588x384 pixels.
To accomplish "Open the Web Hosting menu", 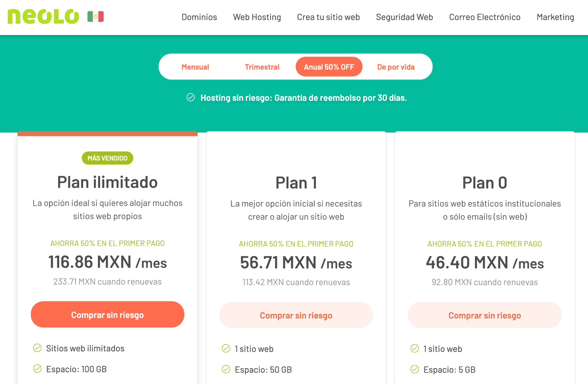I will pos(257,17).
